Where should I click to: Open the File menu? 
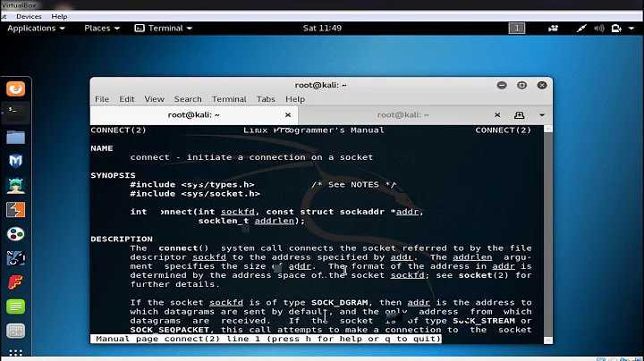(x=102, y=99)
